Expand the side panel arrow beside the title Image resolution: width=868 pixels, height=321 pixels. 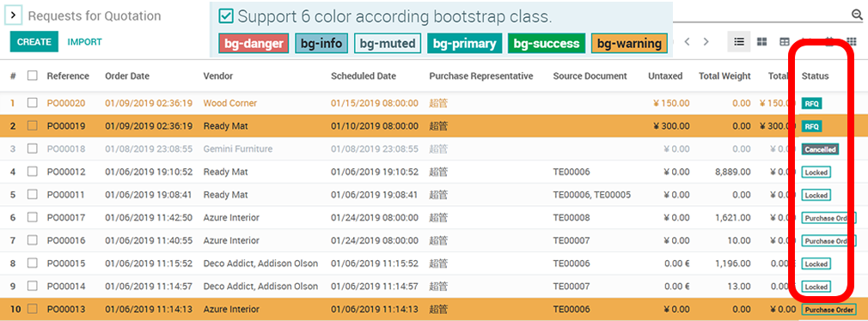click(x=13, y=15)
